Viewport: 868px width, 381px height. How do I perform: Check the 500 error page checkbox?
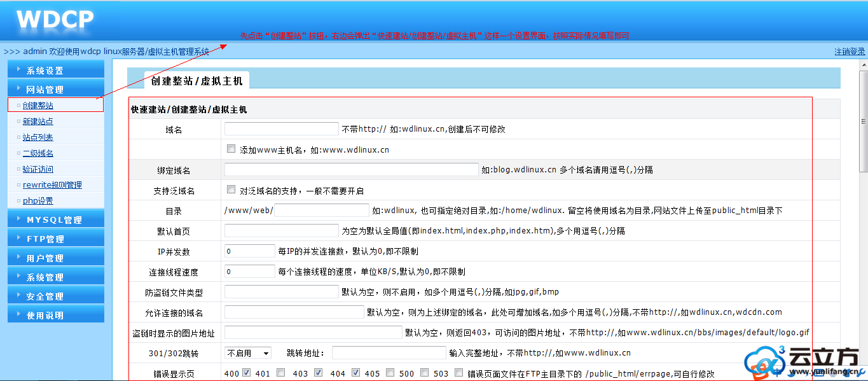coord(424,373)
